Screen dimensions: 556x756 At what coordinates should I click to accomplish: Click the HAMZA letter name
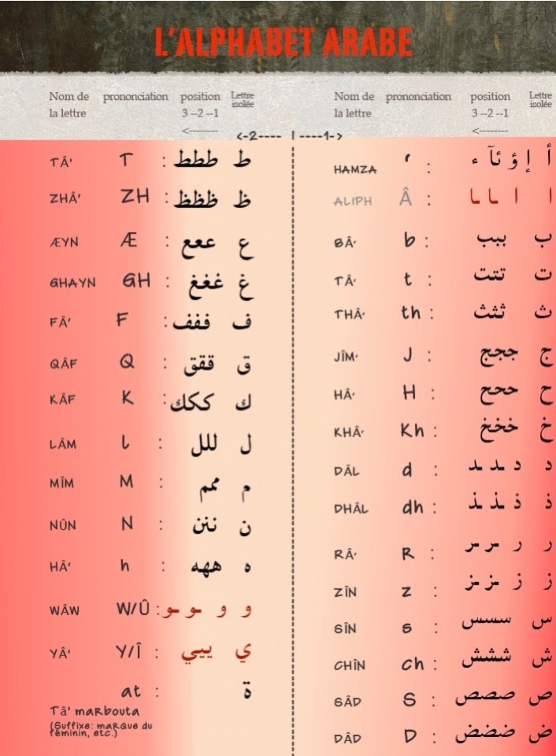tap(354, 169)
